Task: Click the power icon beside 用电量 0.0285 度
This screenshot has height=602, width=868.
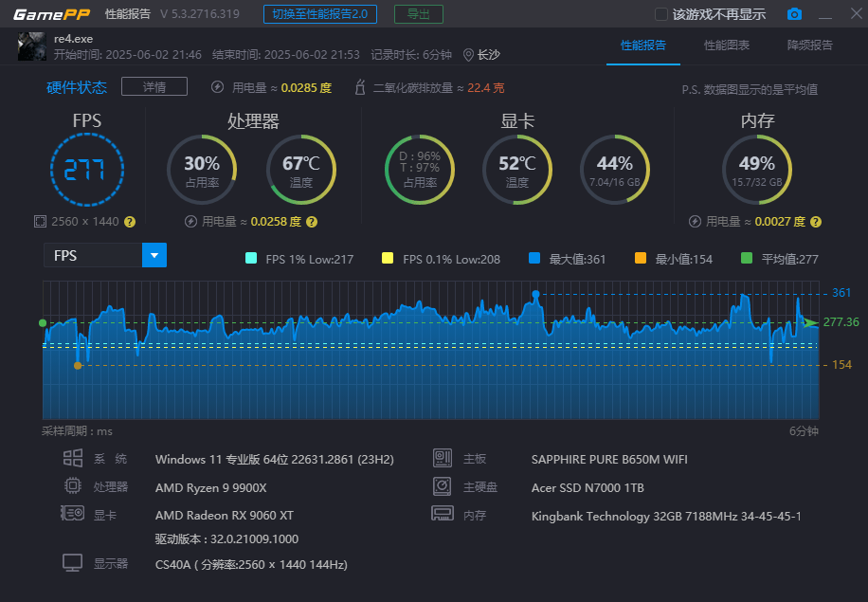Action: (x=218, y=87)
